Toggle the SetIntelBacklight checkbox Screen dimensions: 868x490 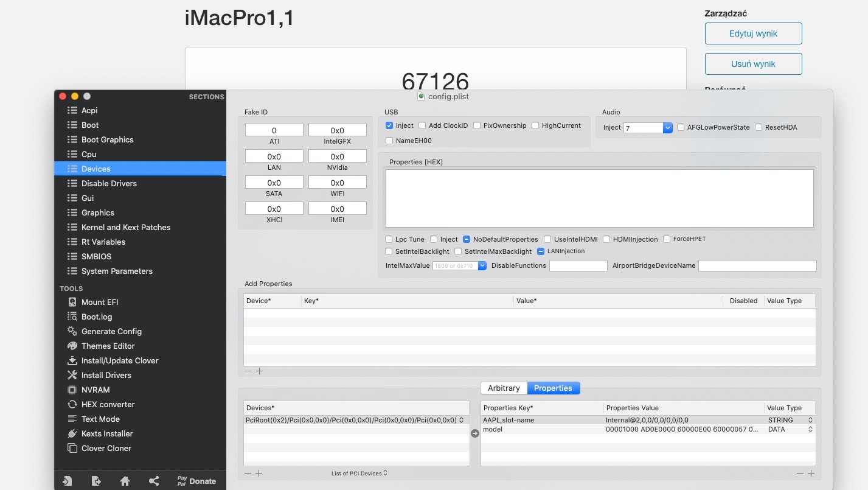coord(389,251)
